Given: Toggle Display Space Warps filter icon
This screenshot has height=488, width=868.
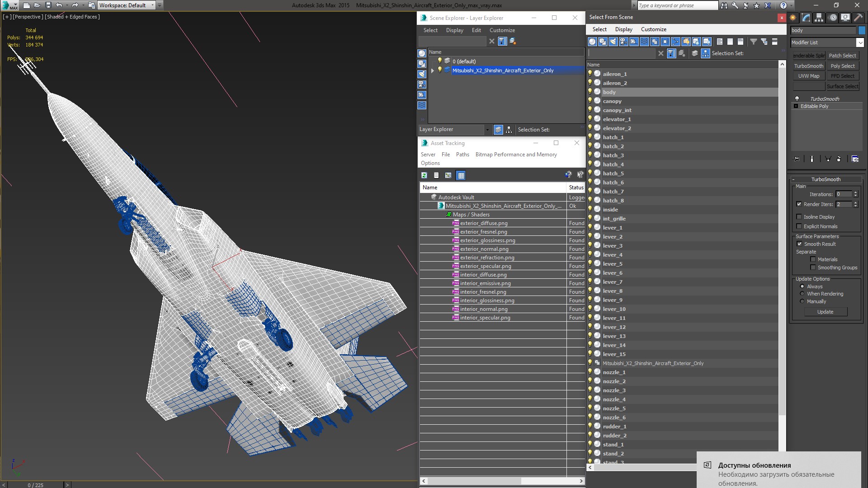Looking at the screenshot, I should (644, 42).
